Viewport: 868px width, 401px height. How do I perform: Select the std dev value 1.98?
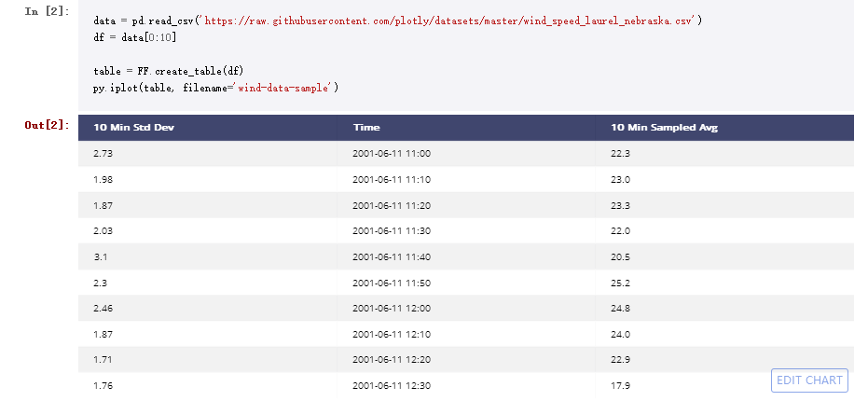(x=103, y=179)
